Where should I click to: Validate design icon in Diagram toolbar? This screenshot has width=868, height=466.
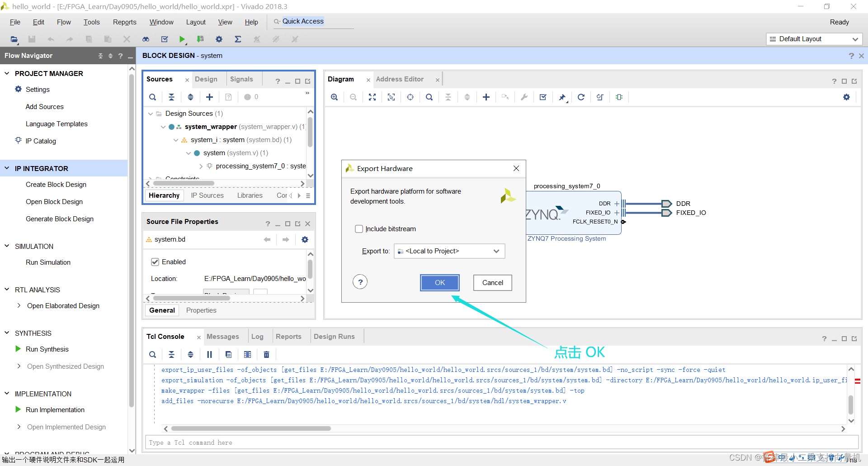tap(543, 97)
